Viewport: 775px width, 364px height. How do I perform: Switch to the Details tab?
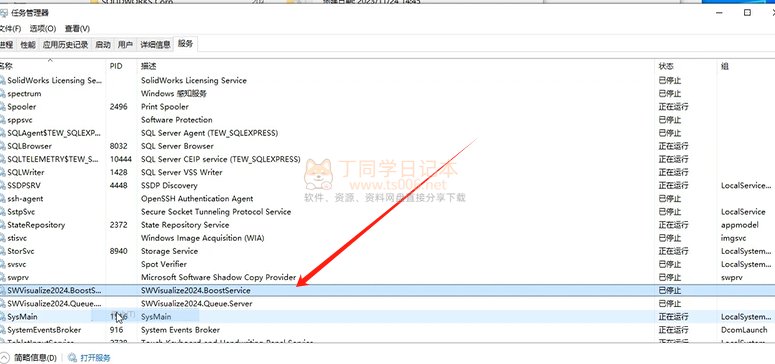coord(155,45)
